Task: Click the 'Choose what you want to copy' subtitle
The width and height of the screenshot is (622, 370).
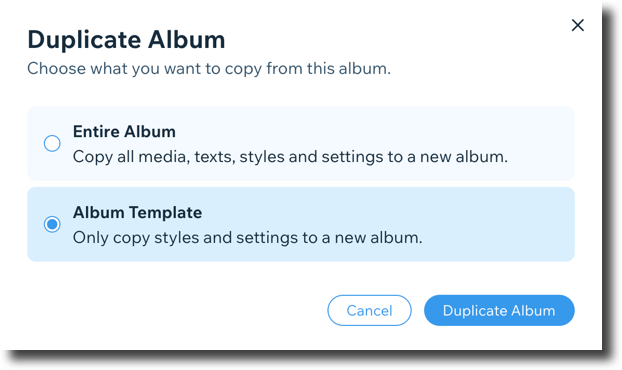Action: [x=209, y=69]
